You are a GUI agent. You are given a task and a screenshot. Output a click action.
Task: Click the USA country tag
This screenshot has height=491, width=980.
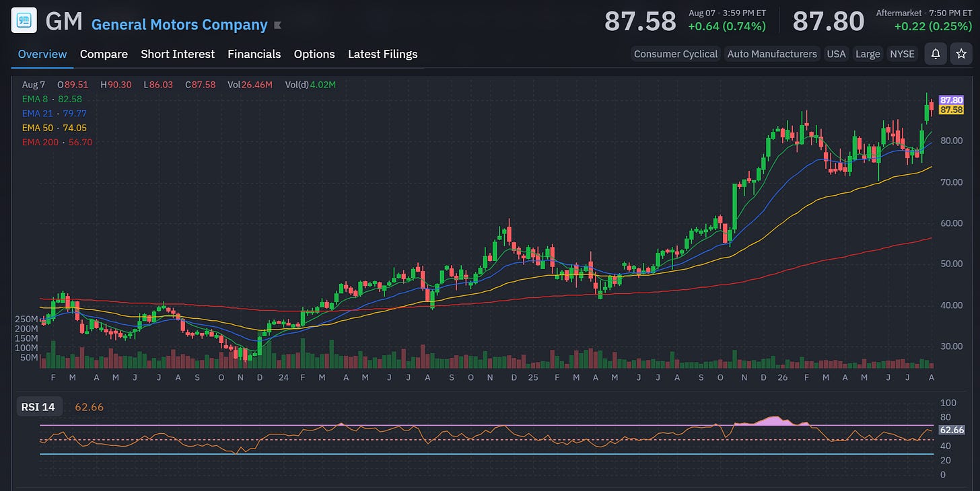(x=836, y=54)
